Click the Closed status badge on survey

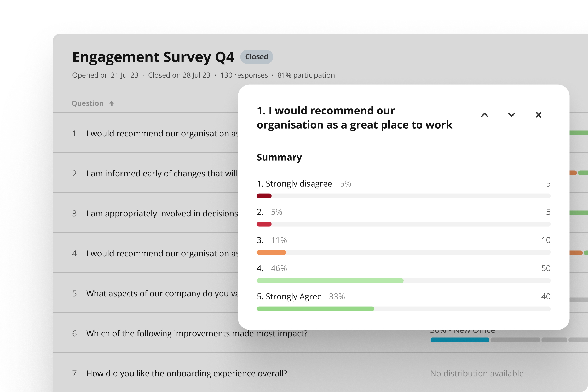click(258, 56)
